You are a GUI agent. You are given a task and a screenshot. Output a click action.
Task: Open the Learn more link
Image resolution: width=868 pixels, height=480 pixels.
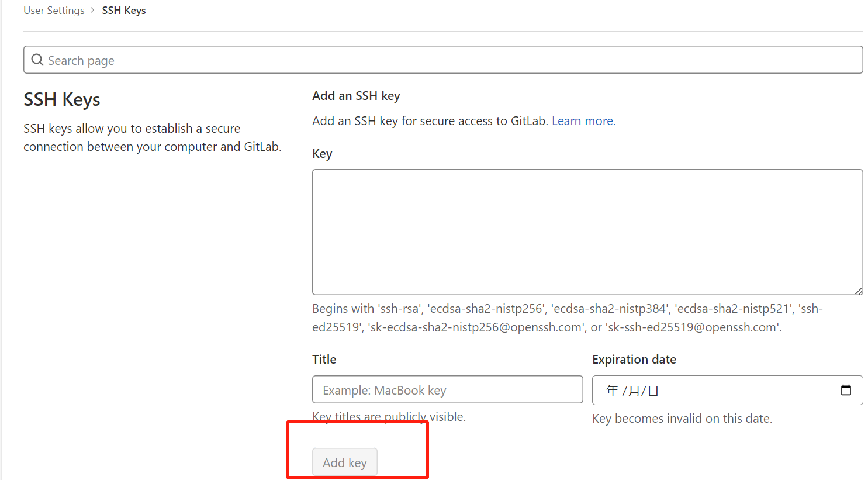[x=583, y=121]
